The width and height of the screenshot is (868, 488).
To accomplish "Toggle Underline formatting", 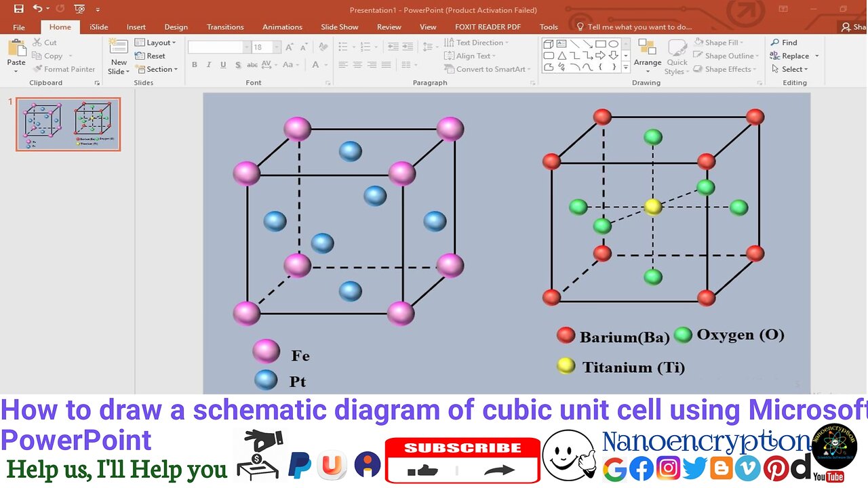I will point(223,65).
